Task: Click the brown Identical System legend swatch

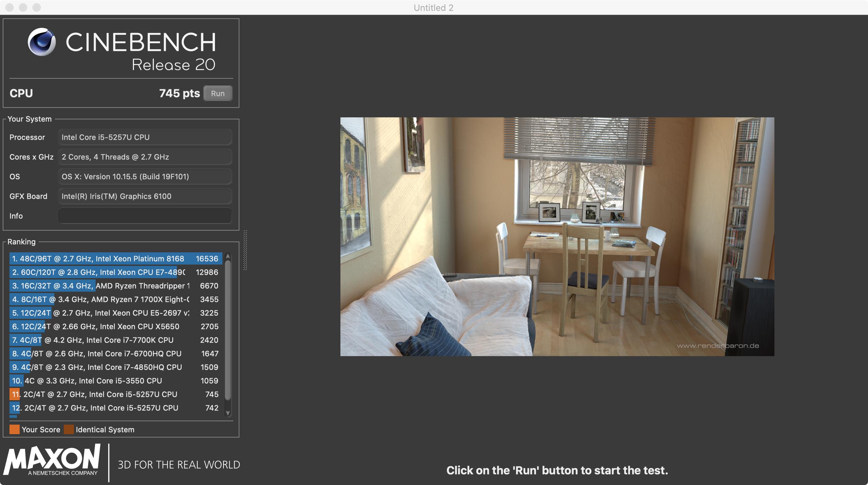Action: 69,429
